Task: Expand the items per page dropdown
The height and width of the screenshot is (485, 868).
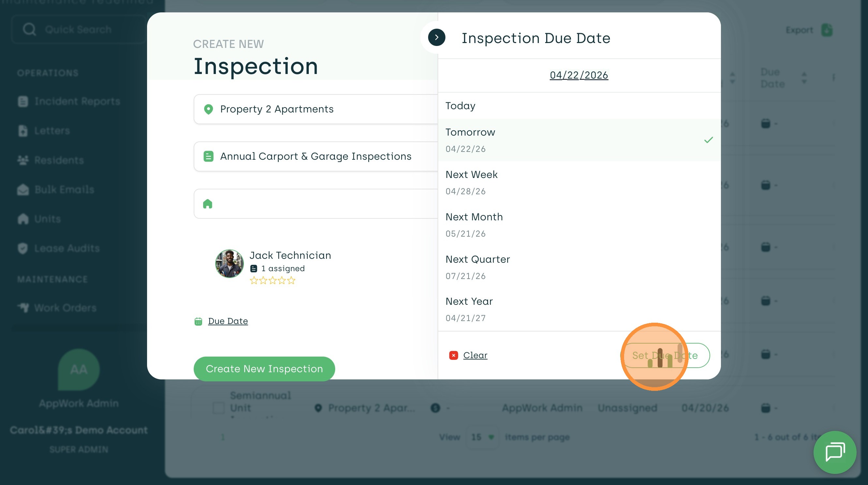Action: click(483, 437)
